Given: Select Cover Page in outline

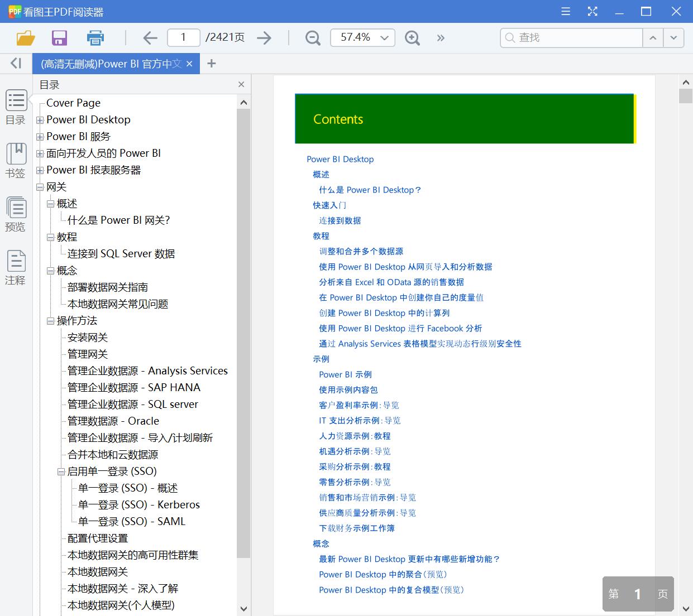Looking at the screenshot, I should click(x=73, y=103).
